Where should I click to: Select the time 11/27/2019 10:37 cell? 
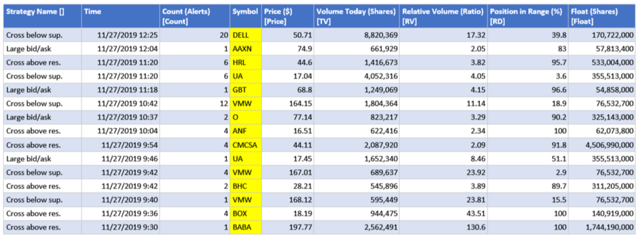[121, 117]
